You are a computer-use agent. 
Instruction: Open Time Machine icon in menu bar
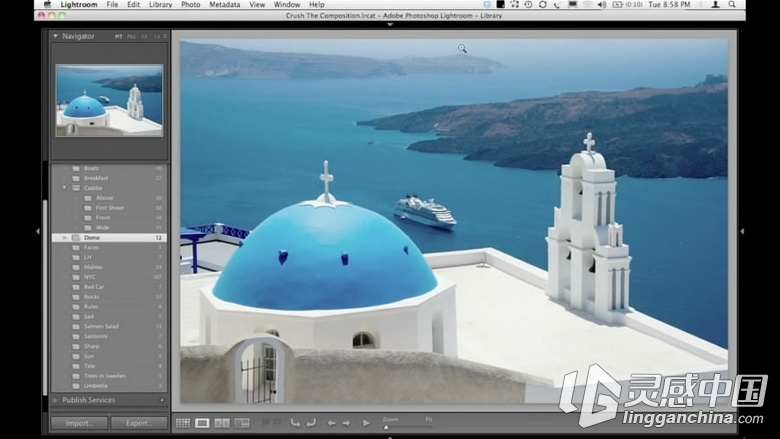528,4
